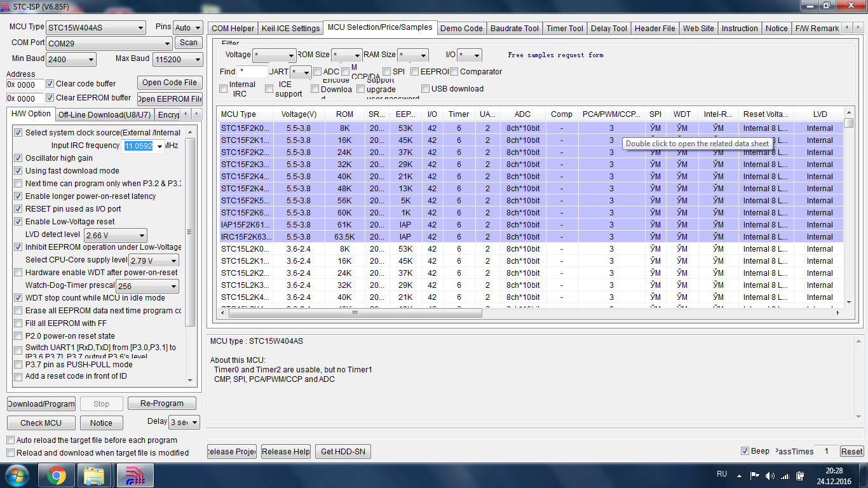Click the Find filter input field
The height and width of the screenshot is (488, 868).
point(252,72)
